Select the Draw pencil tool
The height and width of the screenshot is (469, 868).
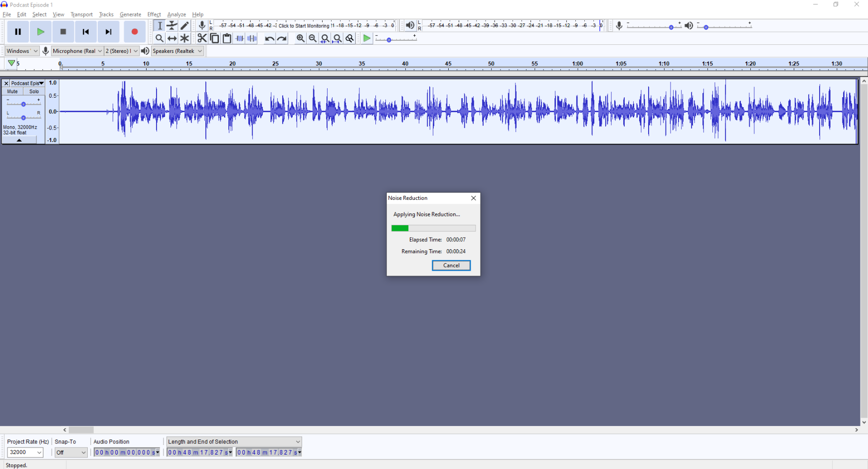[185, 25]
